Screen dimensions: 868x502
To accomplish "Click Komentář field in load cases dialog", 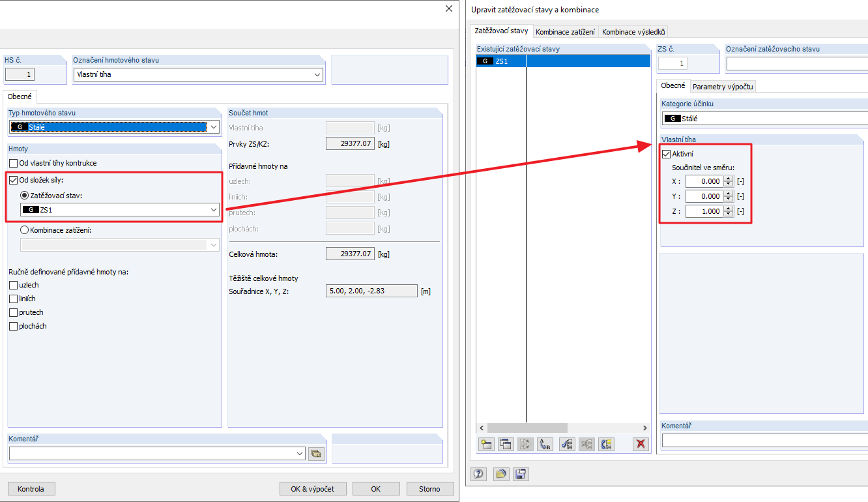I will [765, 441].
